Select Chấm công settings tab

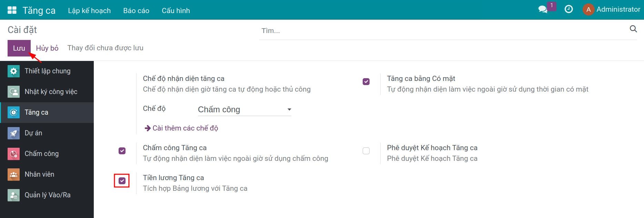(47, 154)
